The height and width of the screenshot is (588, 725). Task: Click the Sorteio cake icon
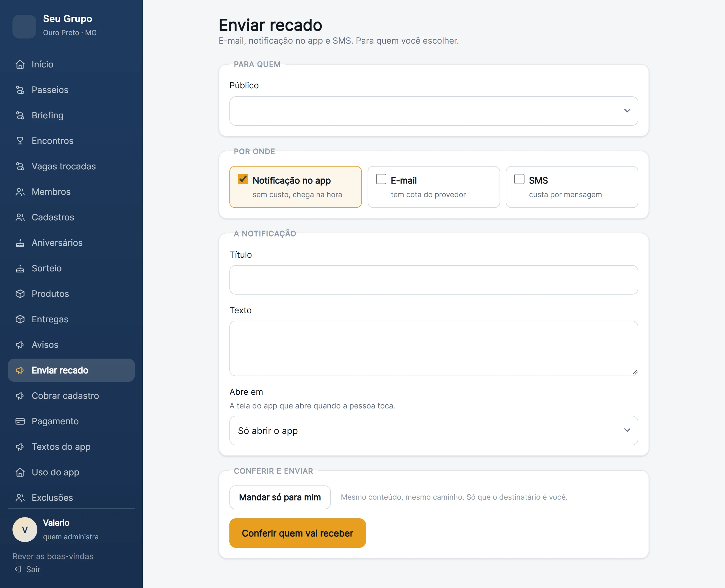click(x=20, y=268)
